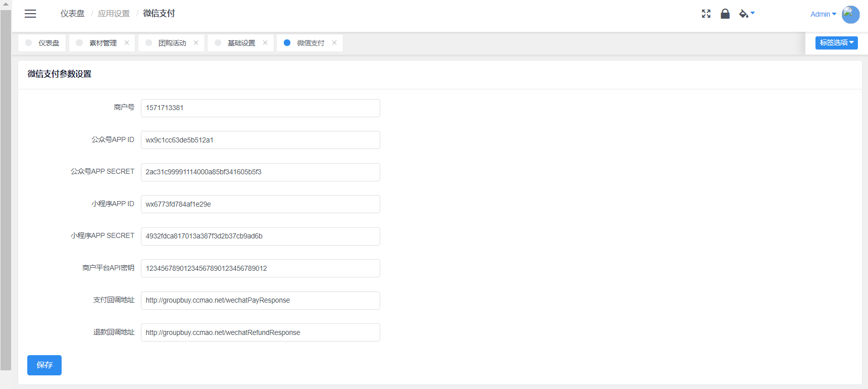The width and height of the screenshot is (868, 389).
Task: Click the user avatar image
Action: 850,14
